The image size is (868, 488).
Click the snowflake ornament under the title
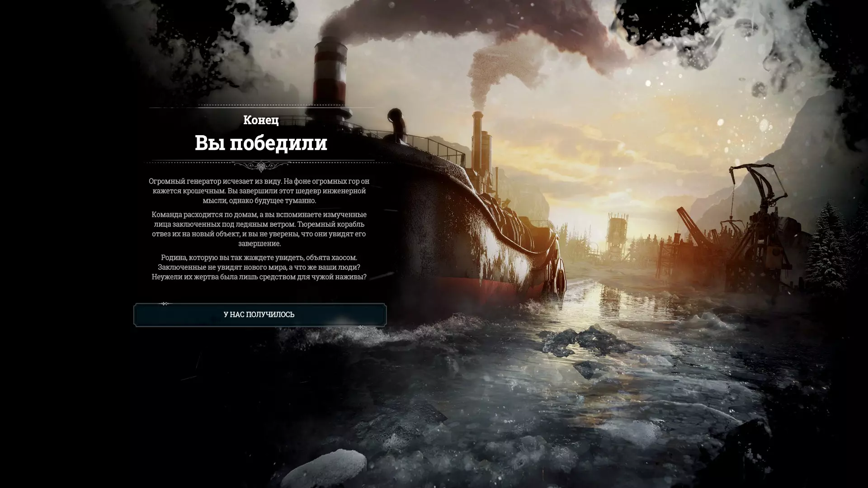tap(261, 167)
